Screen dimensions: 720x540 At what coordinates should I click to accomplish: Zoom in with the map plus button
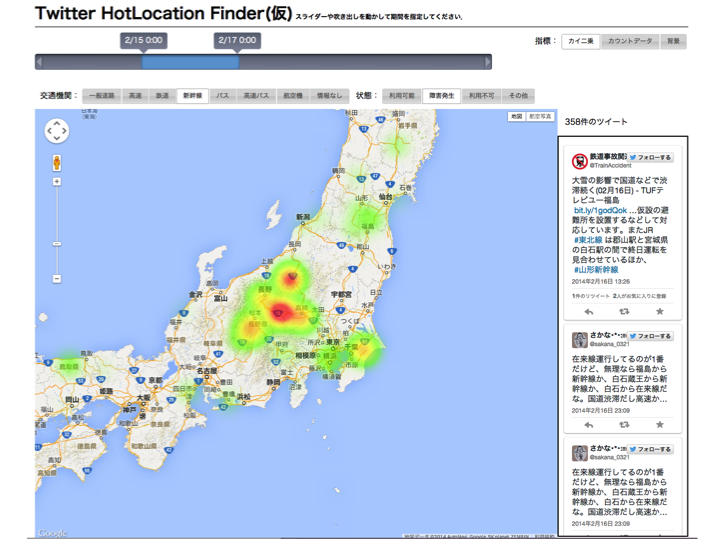[57, 182]
